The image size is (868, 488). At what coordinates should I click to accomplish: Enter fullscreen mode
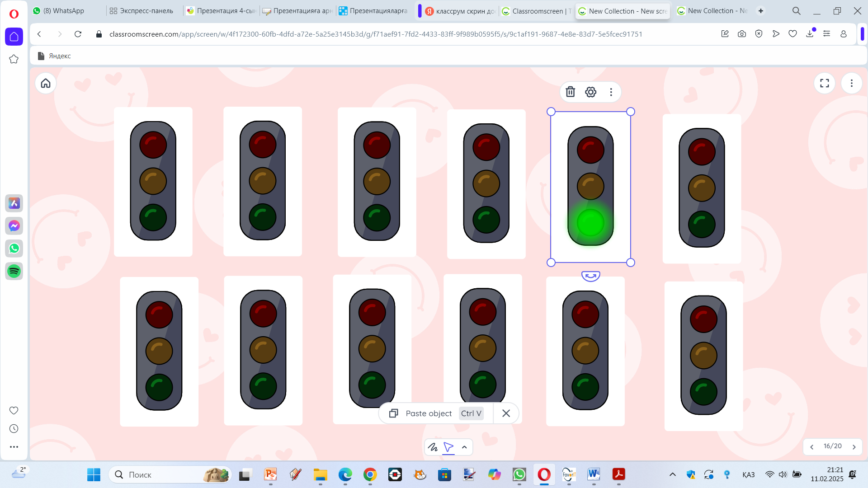824,83
